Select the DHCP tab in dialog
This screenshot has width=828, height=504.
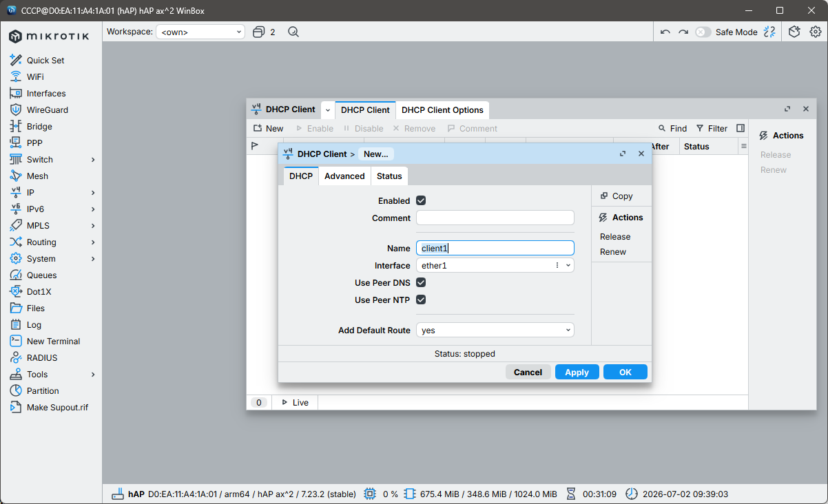point(301,176)
